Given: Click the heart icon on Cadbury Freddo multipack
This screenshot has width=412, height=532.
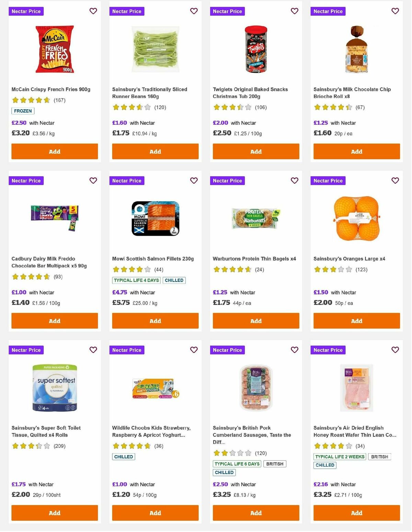Looking at the screenshot, I should point(93,180).
